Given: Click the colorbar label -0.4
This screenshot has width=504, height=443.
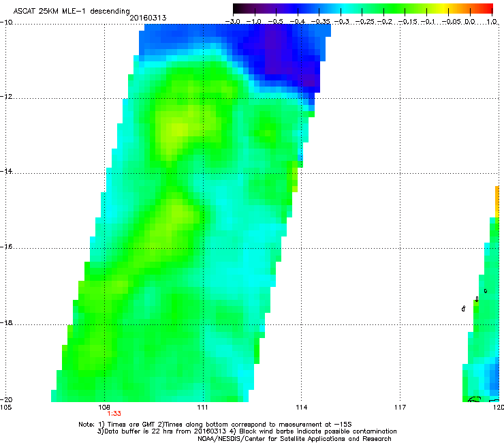Looking at the screenshot, I should (x=298, y=22).
